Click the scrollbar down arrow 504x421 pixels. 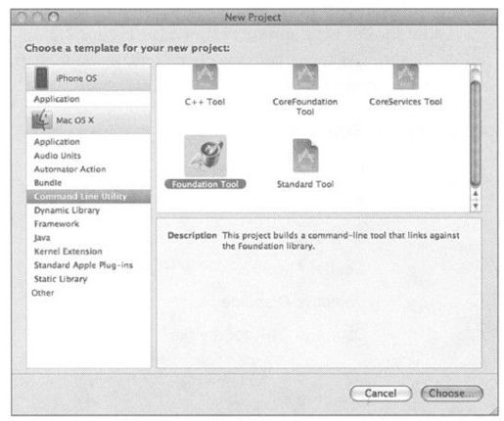pyautogui.click(x=476, y=206)
